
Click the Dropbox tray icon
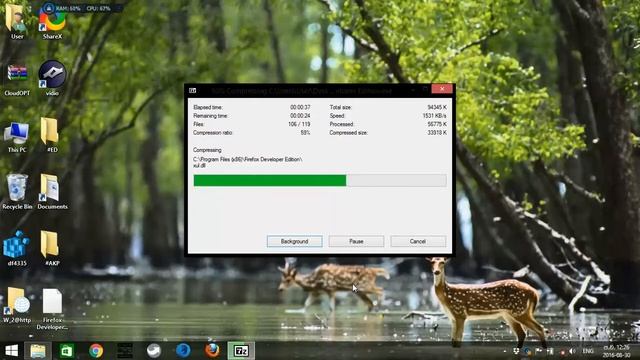pyautogui.click(x=516, y=351)
